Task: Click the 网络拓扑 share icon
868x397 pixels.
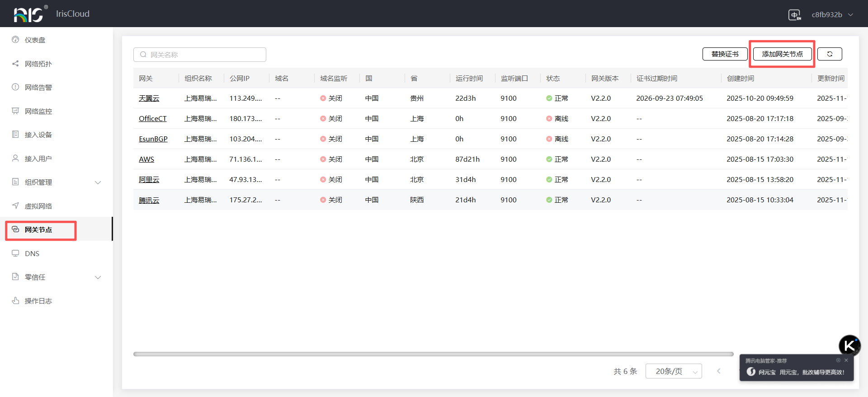Action: tap(15, 64)
